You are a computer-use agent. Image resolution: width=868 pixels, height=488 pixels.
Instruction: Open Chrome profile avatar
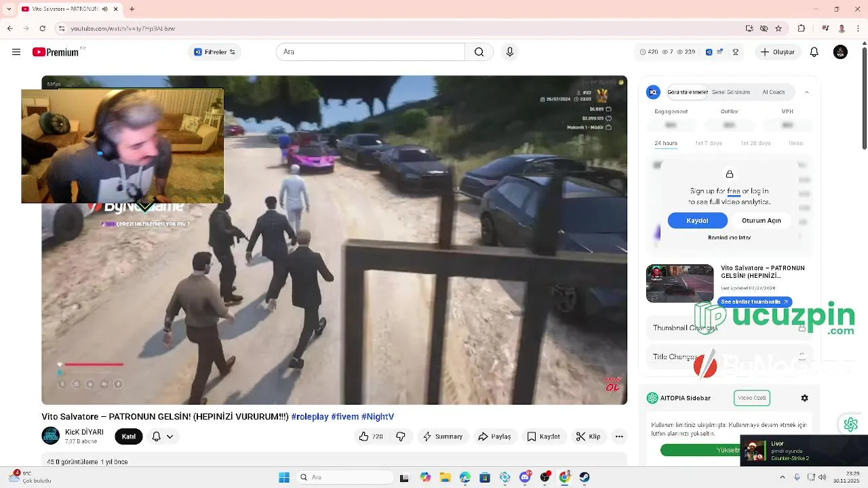pos(842,28)
